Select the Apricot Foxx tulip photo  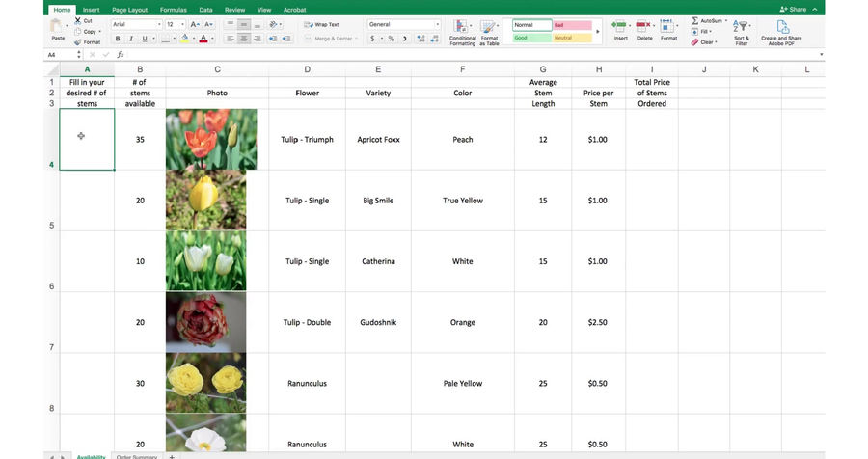[x=211, y=139]
